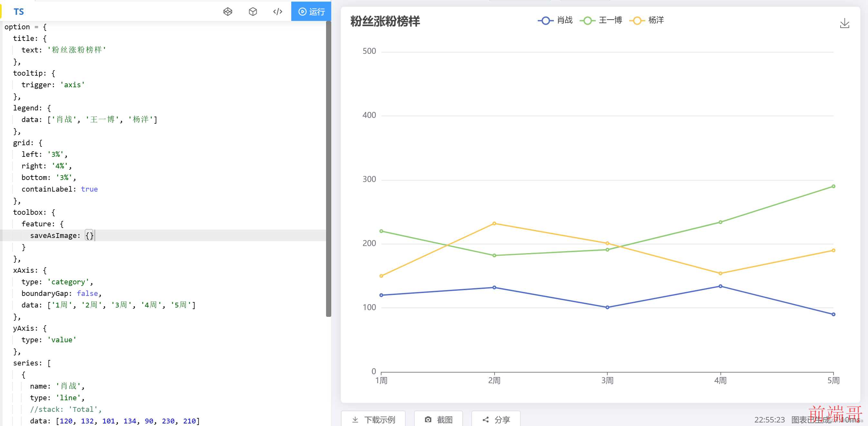
Task: Click 肖战 data point at 3周
Action: click(607, 307)
